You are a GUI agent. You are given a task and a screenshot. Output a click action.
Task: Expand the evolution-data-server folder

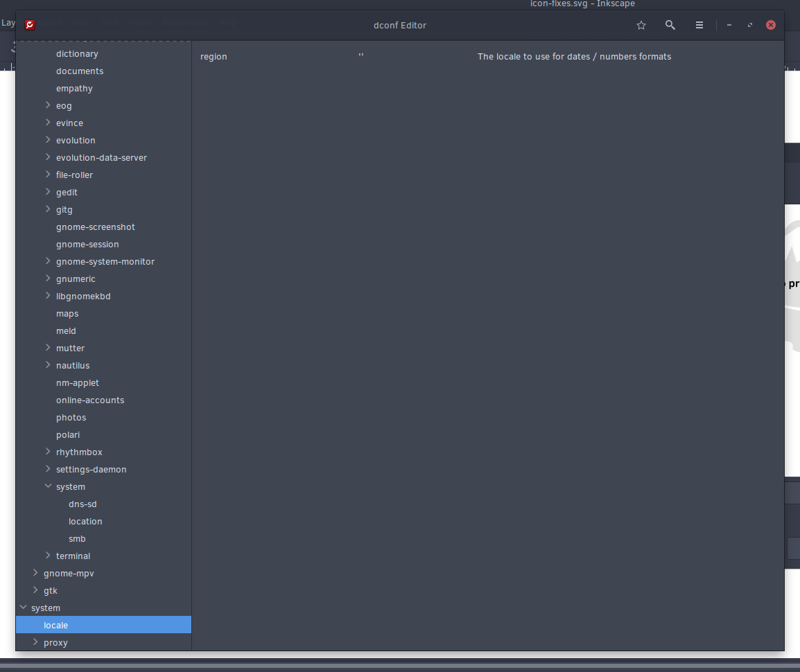(48, 157)
